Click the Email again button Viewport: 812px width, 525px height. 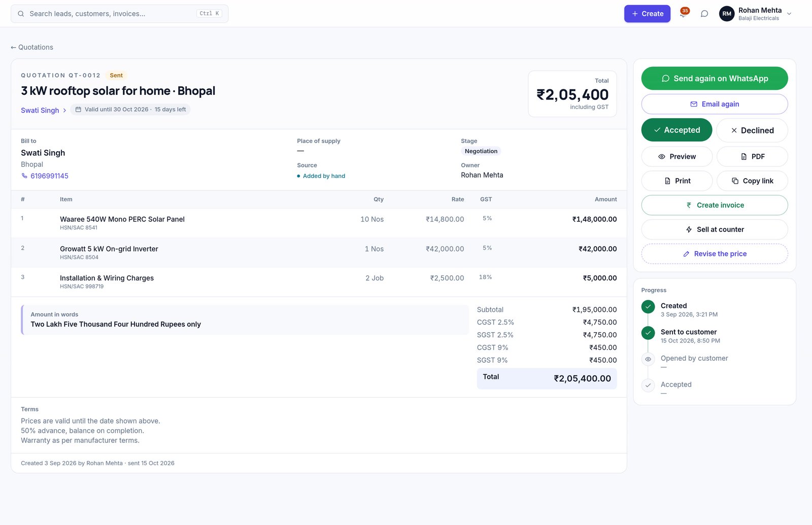click(715, 104)
